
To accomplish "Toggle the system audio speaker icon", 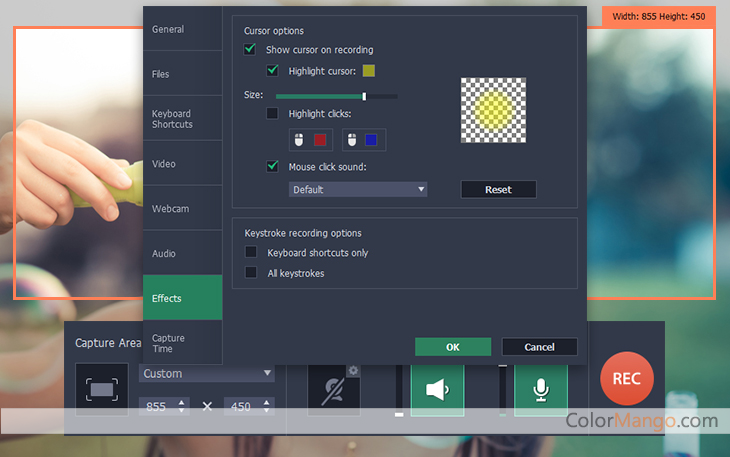I will 437,389.
